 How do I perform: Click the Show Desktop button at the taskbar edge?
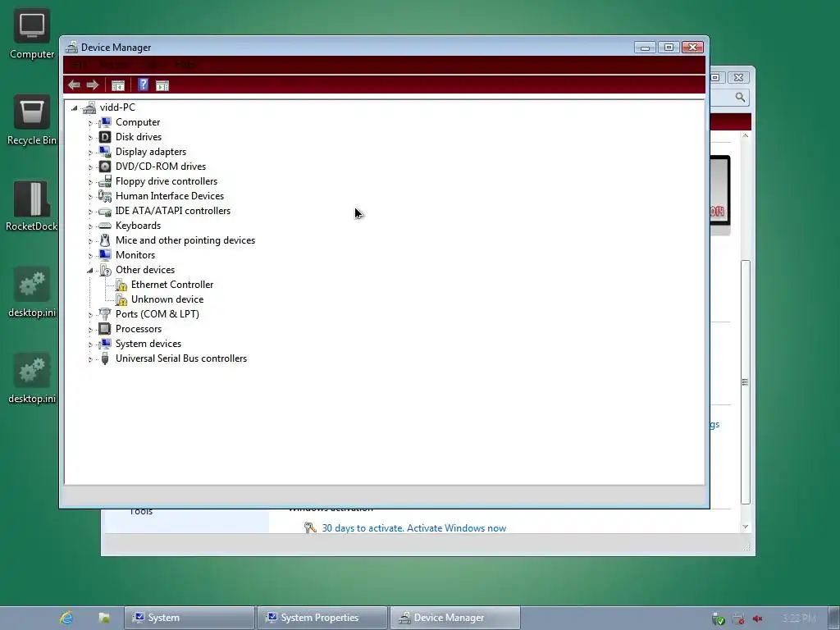[x=833, y=619]
